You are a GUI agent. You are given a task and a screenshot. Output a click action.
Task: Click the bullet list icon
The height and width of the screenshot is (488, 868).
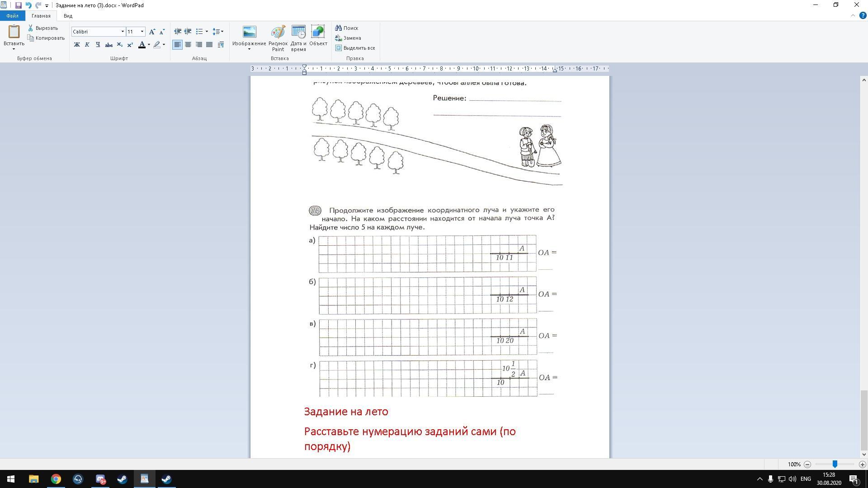(199, 32)
